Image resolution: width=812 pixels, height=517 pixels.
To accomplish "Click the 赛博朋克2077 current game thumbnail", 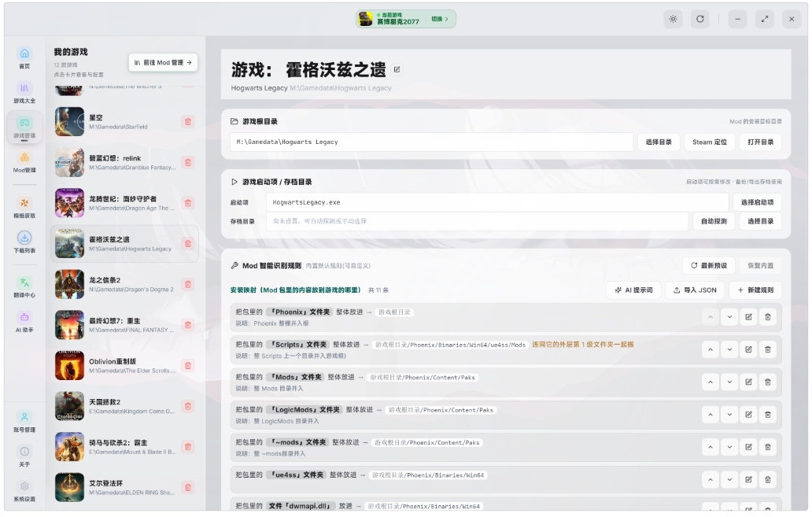I will click(x=366, y=19).
